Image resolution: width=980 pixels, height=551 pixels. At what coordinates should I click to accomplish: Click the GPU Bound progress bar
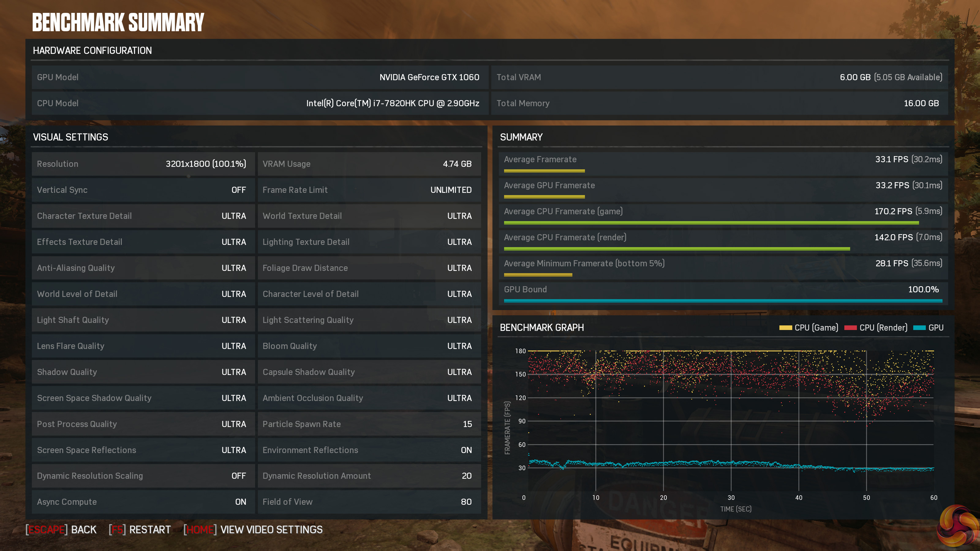(723, 301)
